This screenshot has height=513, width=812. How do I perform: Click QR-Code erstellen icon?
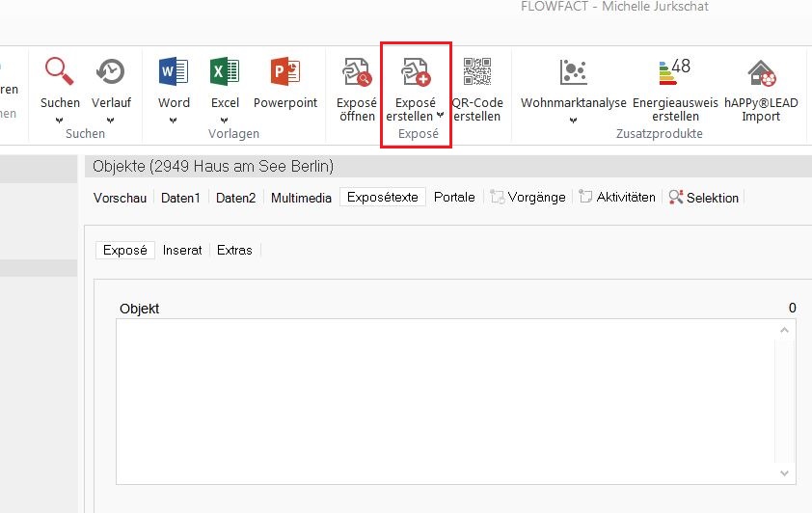click(x=477, y=71)
